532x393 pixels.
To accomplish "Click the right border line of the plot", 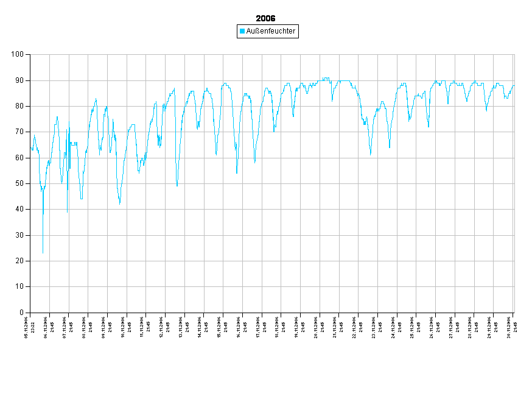I will click(x=514, y=183).
